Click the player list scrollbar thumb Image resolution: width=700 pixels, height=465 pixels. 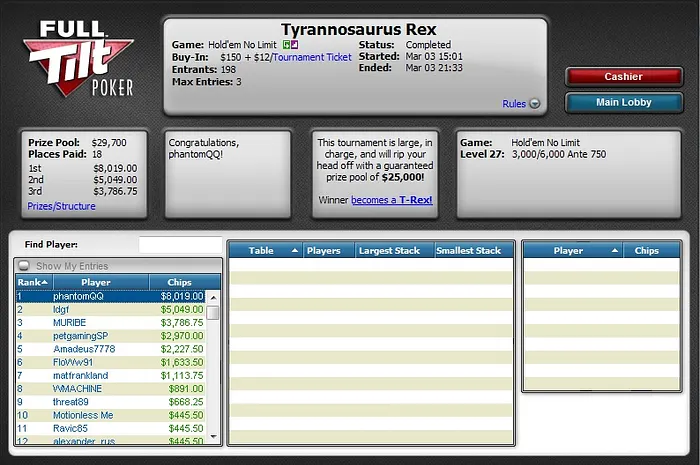tap(213, 311)
